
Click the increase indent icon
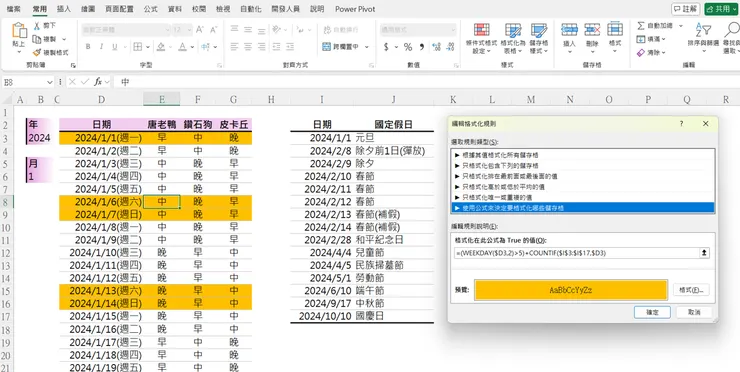290,47
